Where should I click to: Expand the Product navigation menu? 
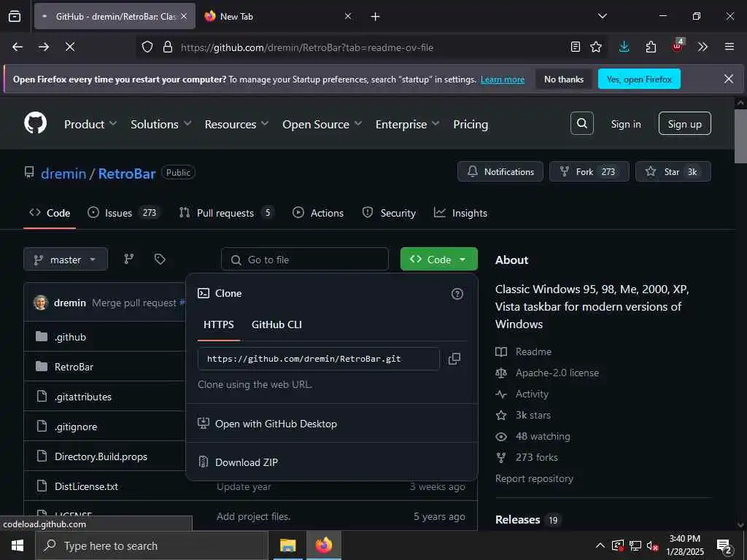click(90, 124)
